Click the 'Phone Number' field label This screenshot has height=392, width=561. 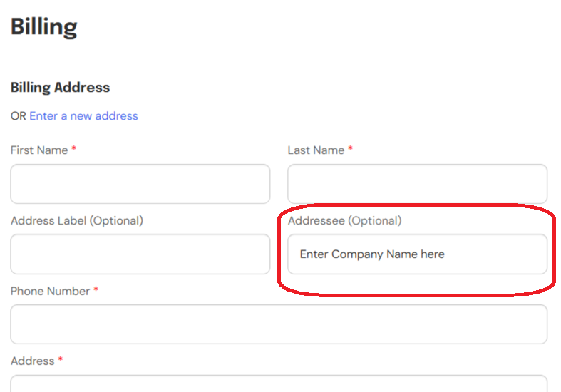tap(50, 291)
